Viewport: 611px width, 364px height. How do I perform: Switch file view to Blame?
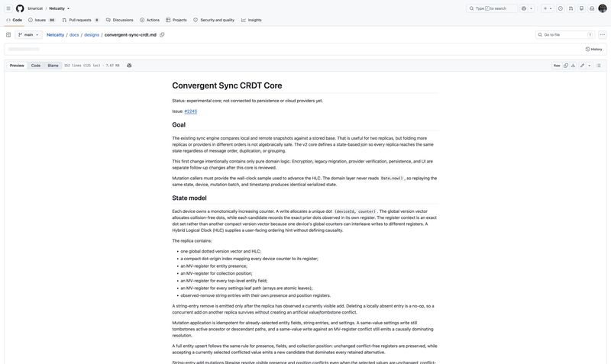(x=53, y=66)
